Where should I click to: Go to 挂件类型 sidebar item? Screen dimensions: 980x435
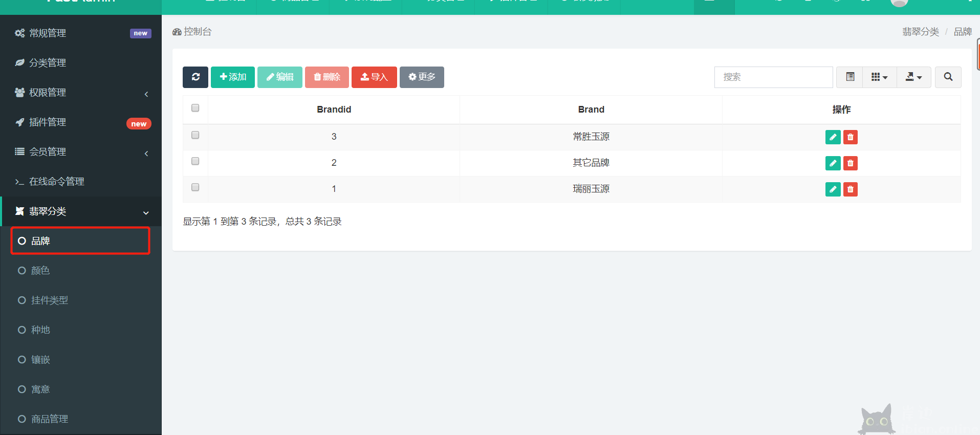tap(49, 300)
